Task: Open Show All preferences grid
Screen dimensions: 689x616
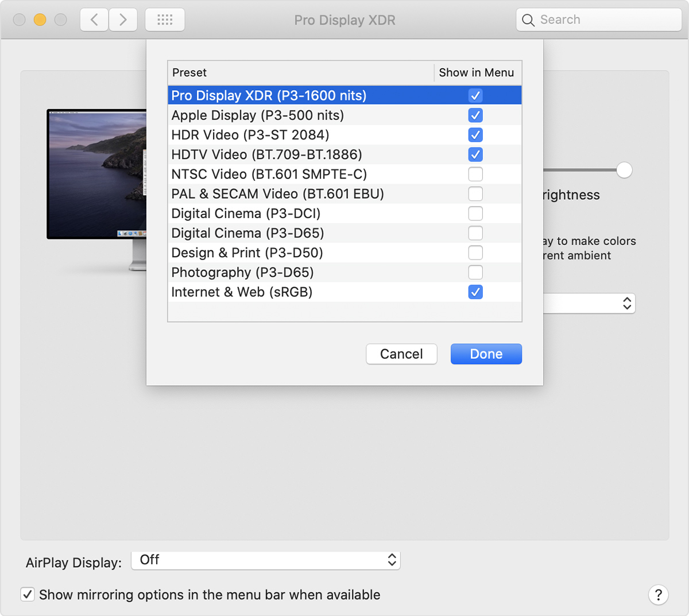Action: pos(165,19)
